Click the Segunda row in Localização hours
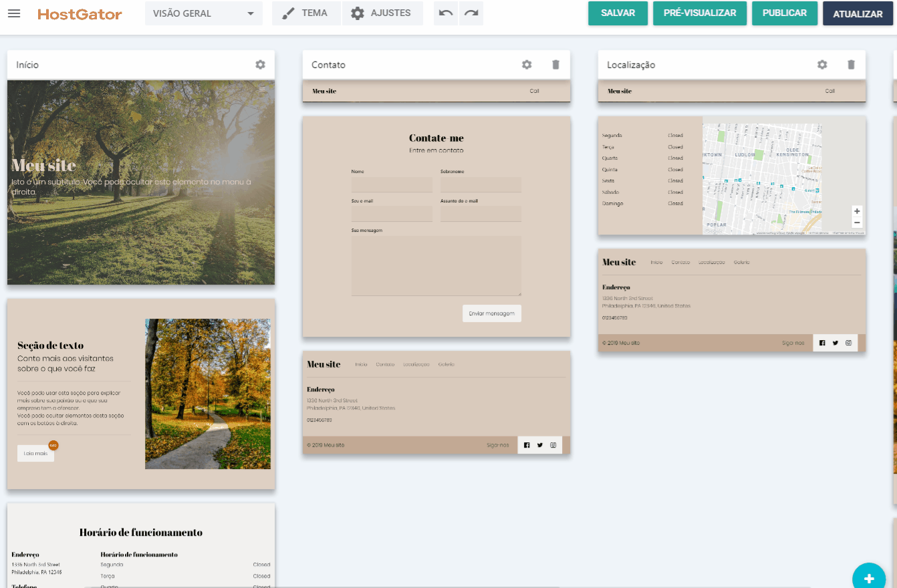The image size is (897, 588). pos(642,136)
